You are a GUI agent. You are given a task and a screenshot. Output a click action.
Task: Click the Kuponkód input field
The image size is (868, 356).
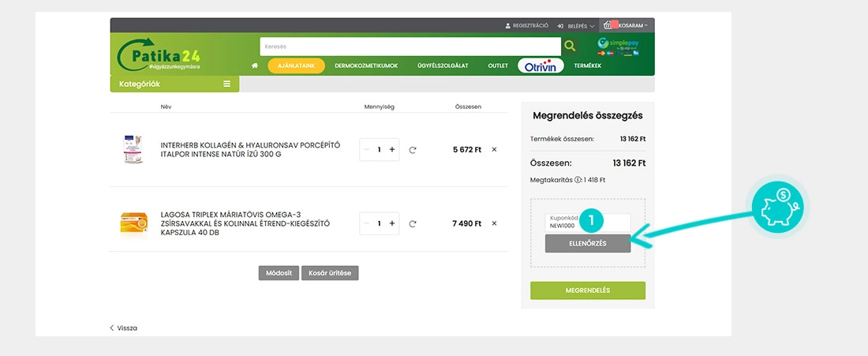pyautogui.click(x=587, y=223)
